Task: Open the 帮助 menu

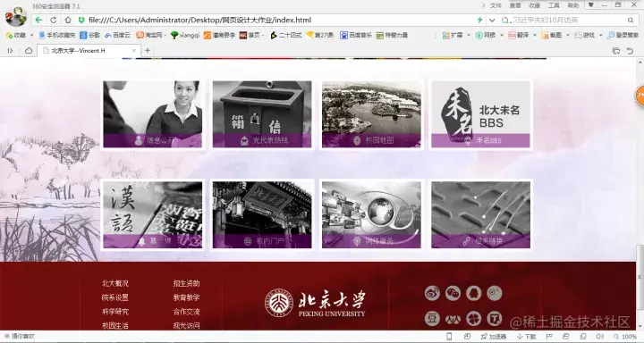Action: pos(573,5)
